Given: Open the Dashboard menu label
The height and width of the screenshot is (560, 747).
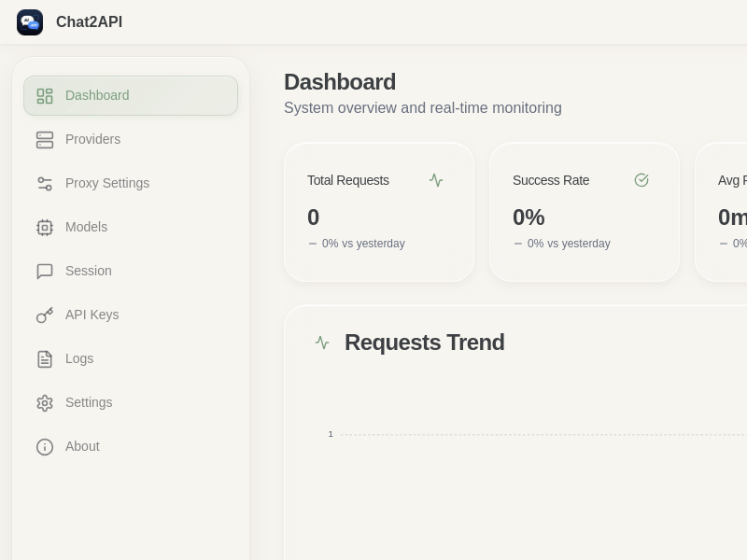Looking at the screenshot, I should (97, 95).
